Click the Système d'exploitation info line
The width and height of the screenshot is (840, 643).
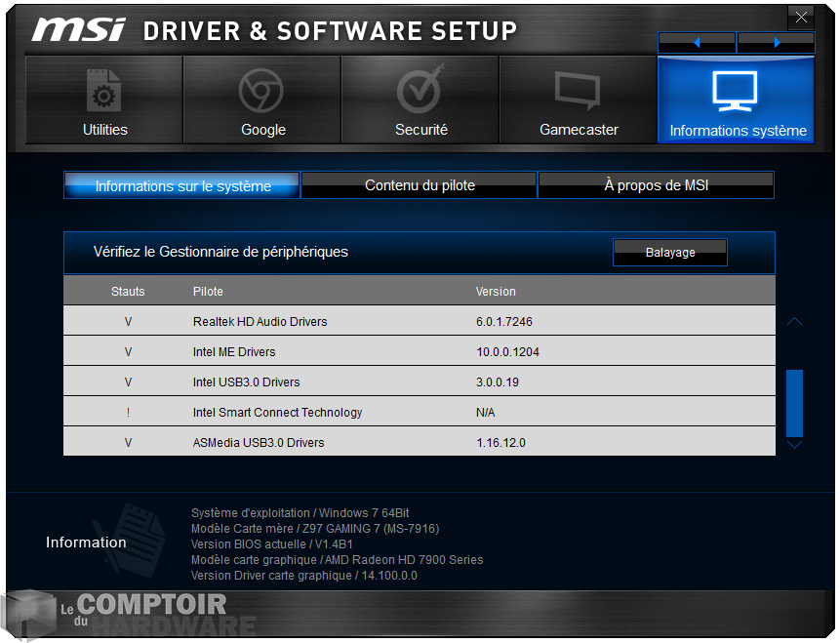point(300,513)
